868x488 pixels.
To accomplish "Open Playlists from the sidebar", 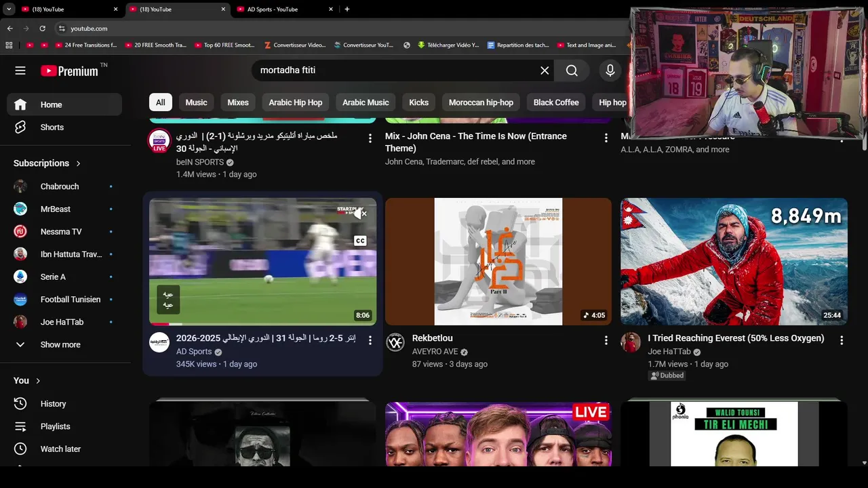I will tap(64, 426).
